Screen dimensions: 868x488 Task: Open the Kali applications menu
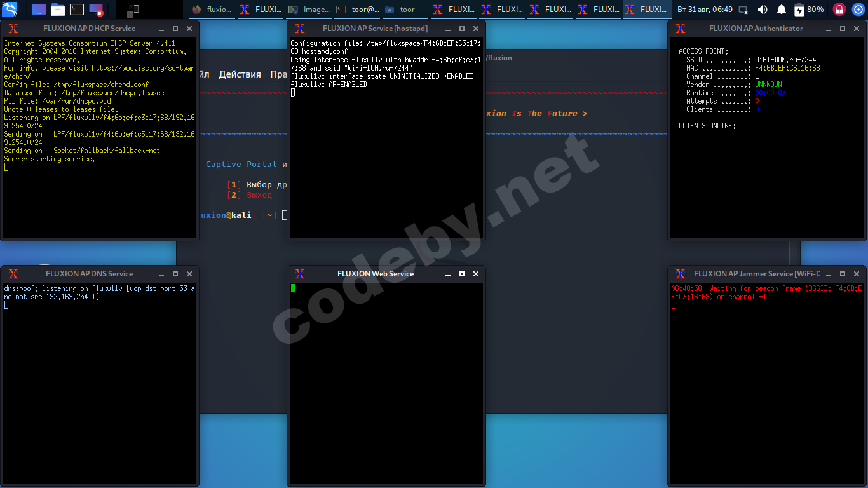(10, 10)
